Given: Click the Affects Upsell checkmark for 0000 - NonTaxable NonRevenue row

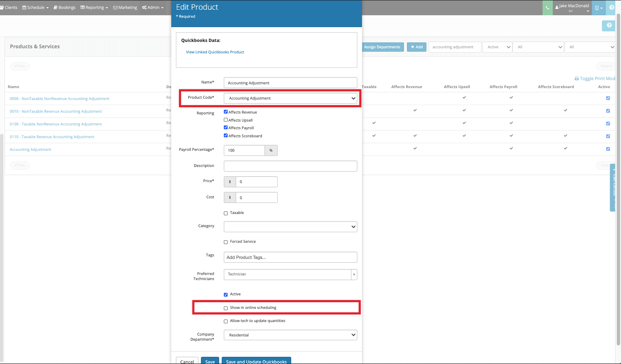Looking at the screenshot, I should 464,97.
